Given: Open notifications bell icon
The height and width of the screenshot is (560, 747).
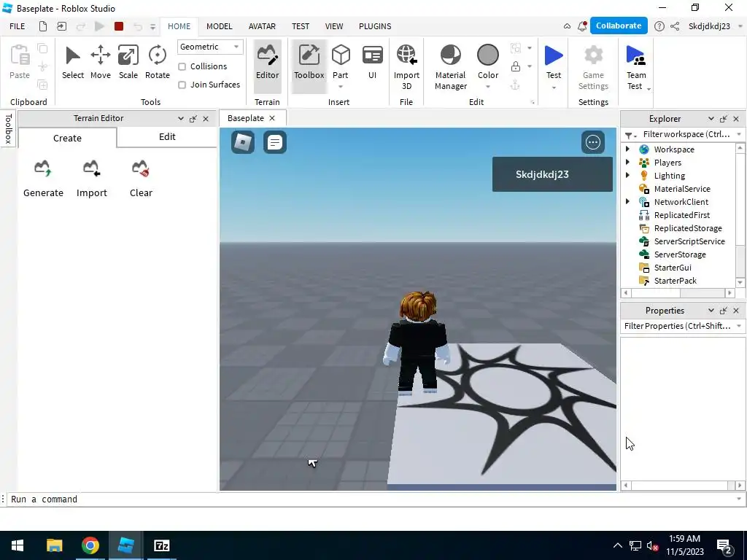Looking at the screenshot, I should coord(582,26).
